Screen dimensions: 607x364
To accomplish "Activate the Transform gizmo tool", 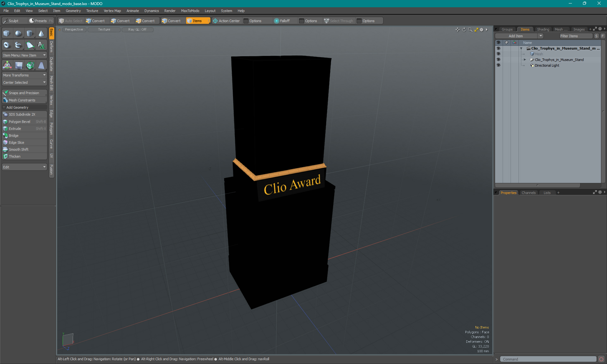I will (x=7, y=65).
